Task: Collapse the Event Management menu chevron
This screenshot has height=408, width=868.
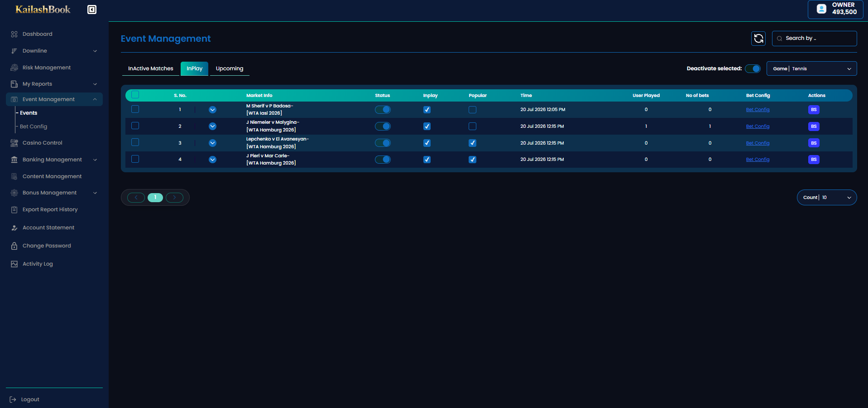Action: 95,99
